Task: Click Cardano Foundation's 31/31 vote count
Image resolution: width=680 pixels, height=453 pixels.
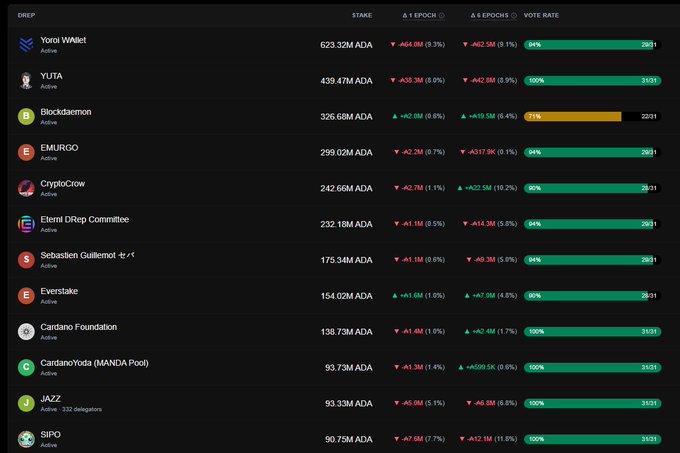Action: 649,332
